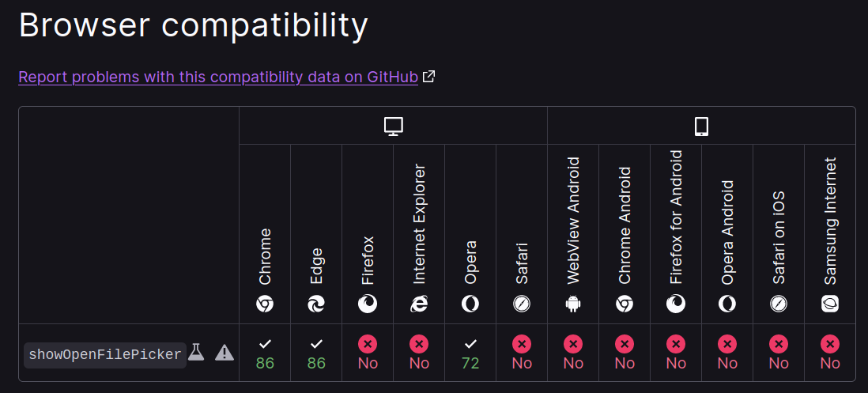868x393 pixels.
Task: Click the non-standard warning triangle icon
Action: pos(225,352)
